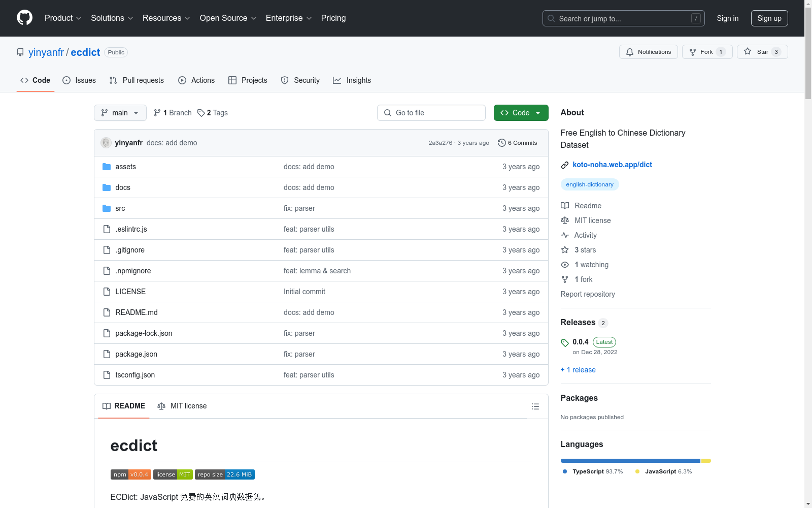812x508 pixels.
Task: Click the eye icon beside 1 watching
Action: (x=565, y=265)
